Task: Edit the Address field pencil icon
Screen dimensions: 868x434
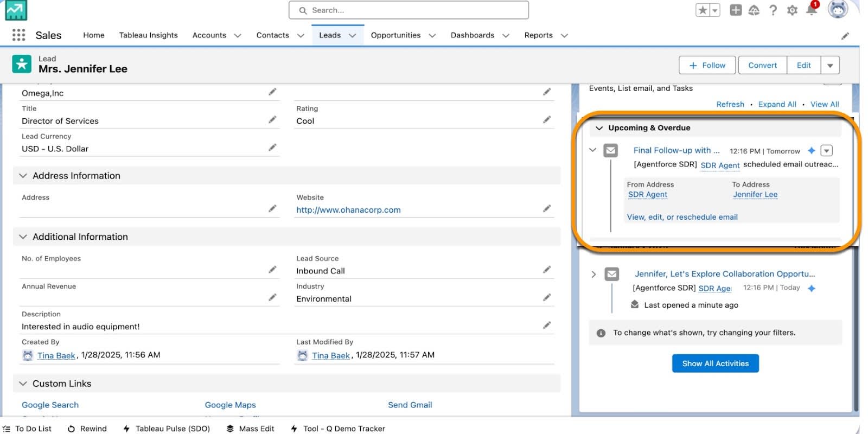Action: coord(272,208)
